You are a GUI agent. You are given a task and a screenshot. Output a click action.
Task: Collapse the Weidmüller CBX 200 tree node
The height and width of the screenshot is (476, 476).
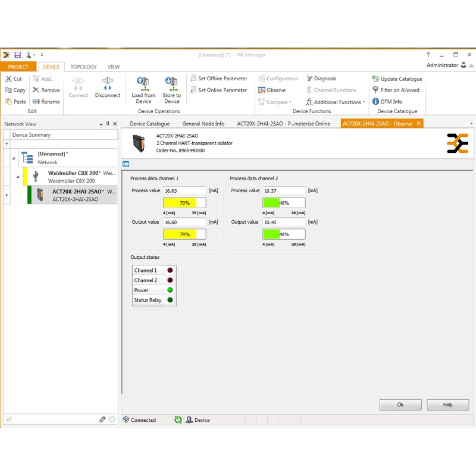coord(18,177)
